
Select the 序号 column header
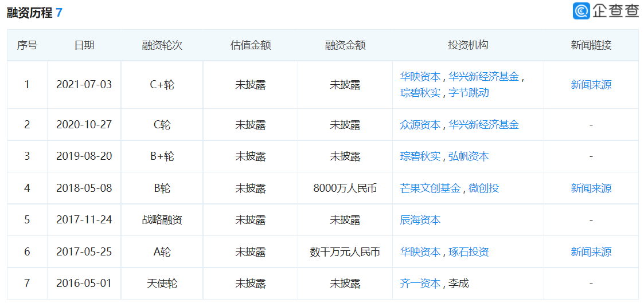pyautogui.click(x=27, y=45)
